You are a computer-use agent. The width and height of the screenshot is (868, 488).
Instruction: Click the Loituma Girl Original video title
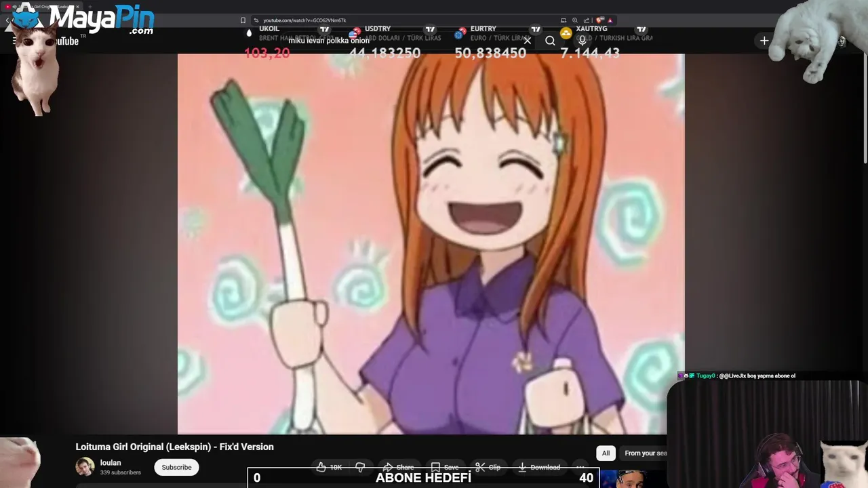(174, 447)
